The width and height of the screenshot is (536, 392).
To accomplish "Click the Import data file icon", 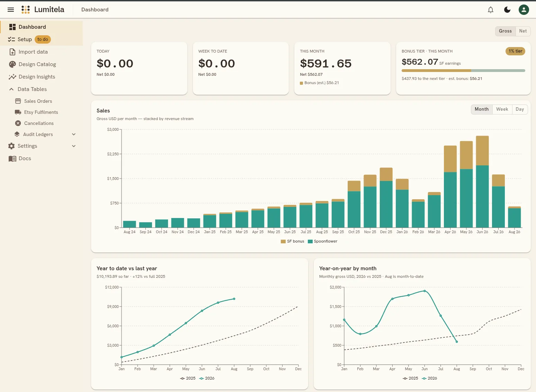I will coord(12,52).
